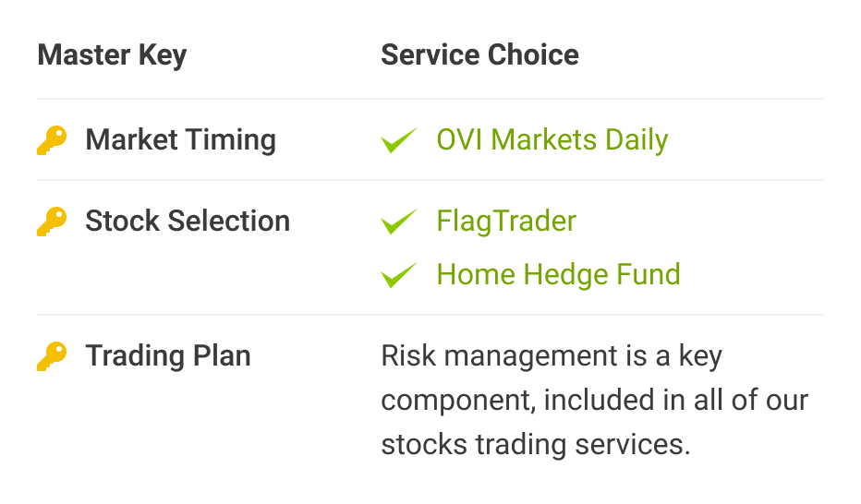Click the green checkmark next to Home Hedge Fund
The image size is (861, 504).
pos(399,275)
